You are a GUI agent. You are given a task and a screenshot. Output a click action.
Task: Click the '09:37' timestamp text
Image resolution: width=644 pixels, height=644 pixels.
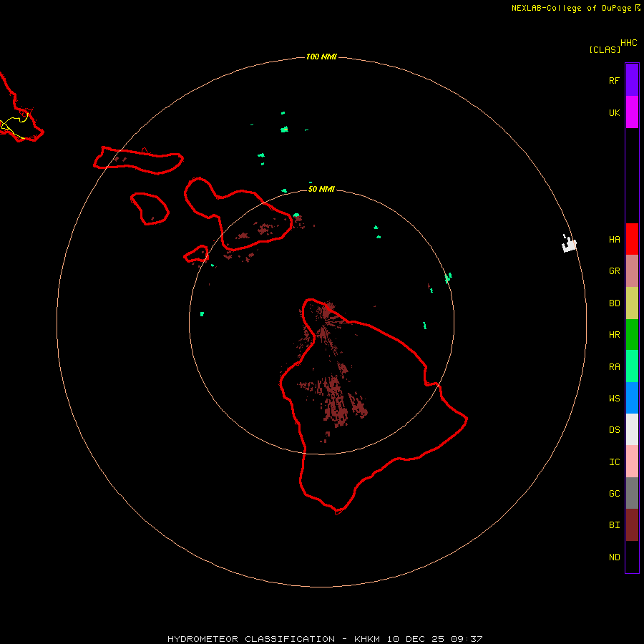[x=467, y=639]
